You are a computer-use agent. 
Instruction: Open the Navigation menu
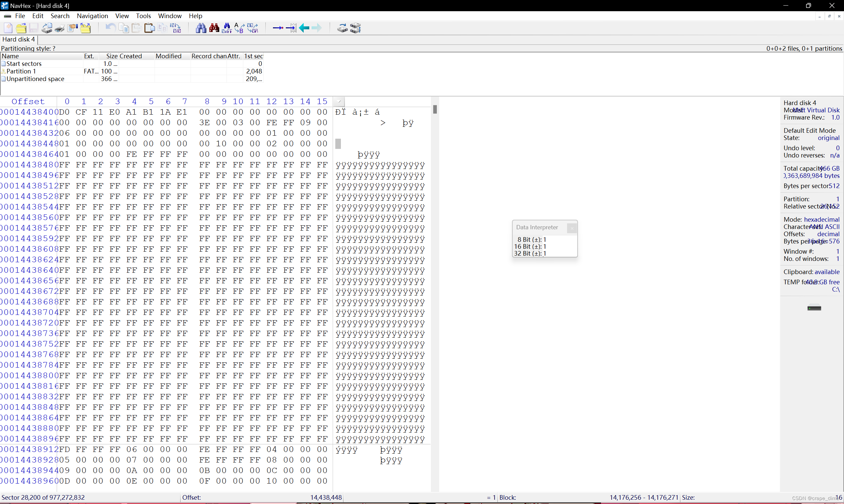[x=92, y=16]
